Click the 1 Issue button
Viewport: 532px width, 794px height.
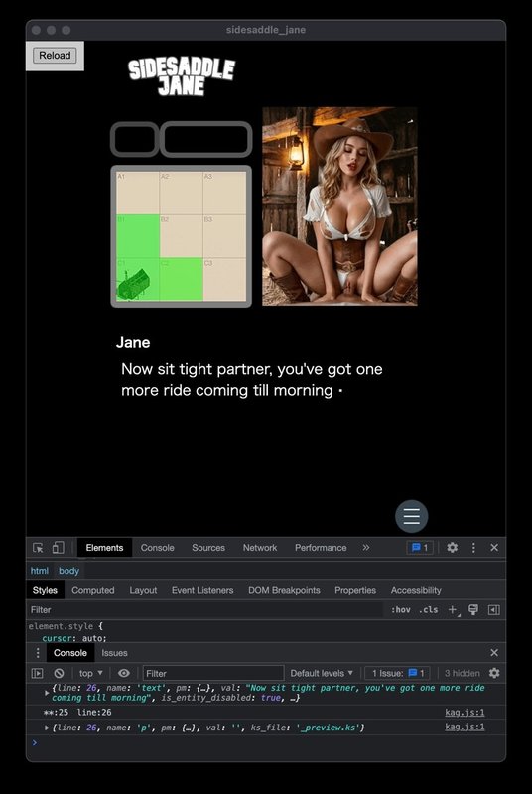tap(397, 673)
